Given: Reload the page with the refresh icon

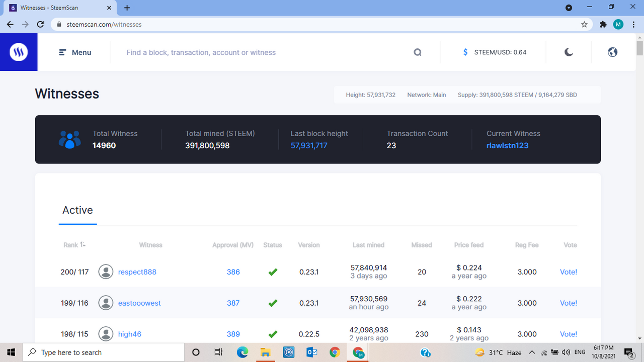Looking at the screenshot, I should [x=41, y=24].
